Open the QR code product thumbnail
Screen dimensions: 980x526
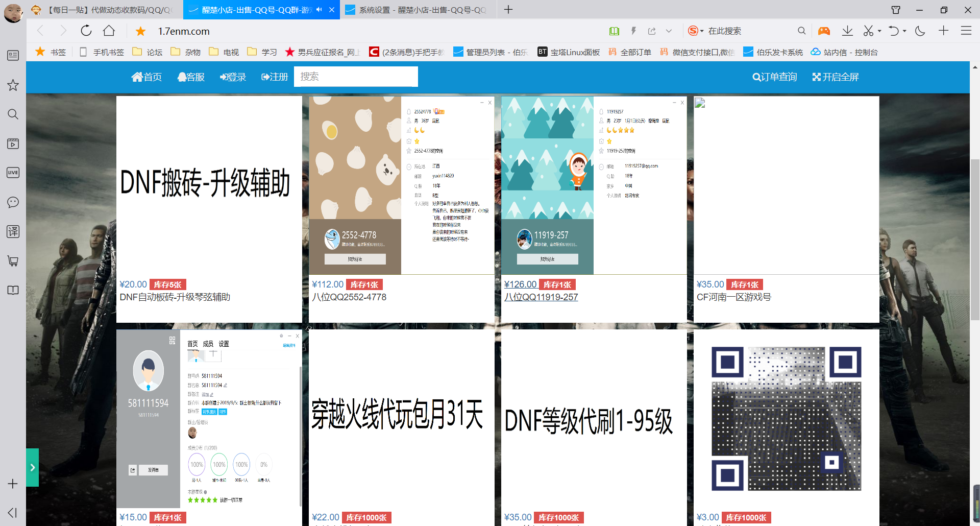coord(787,419)
